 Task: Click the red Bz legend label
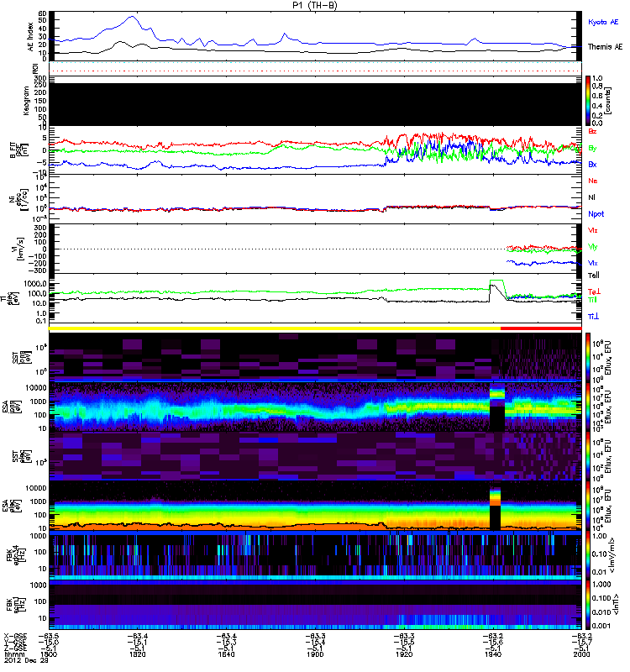592,131
